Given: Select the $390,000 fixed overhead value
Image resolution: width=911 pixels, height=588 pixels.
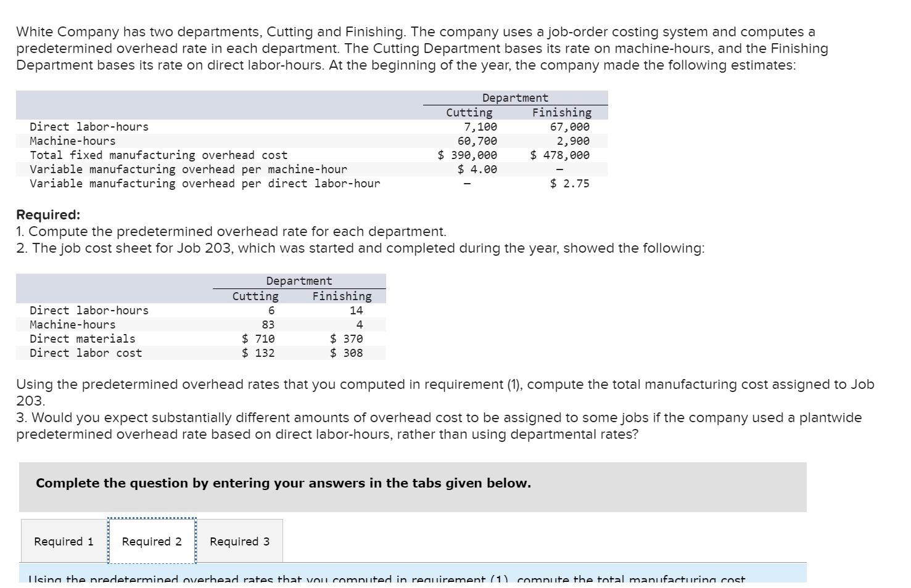Looking at the screenshot, I should pyautogui.click(x=467, y=155).
